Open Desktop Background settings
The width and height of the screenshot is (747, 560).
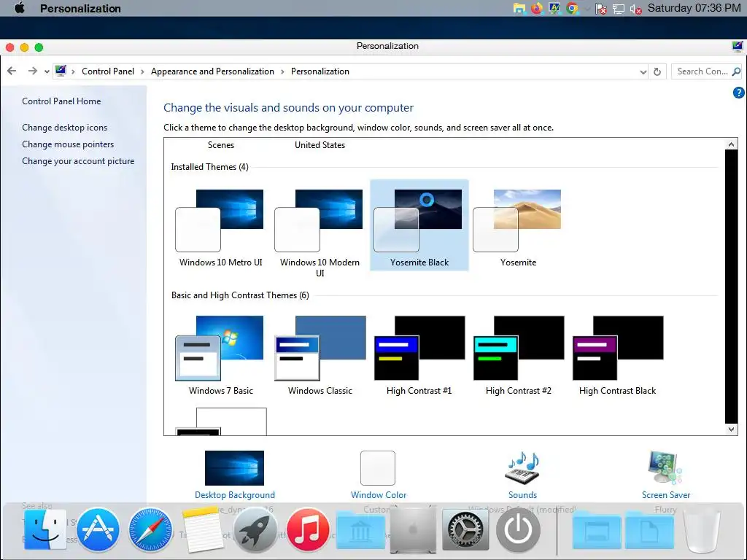coord(234,475)
